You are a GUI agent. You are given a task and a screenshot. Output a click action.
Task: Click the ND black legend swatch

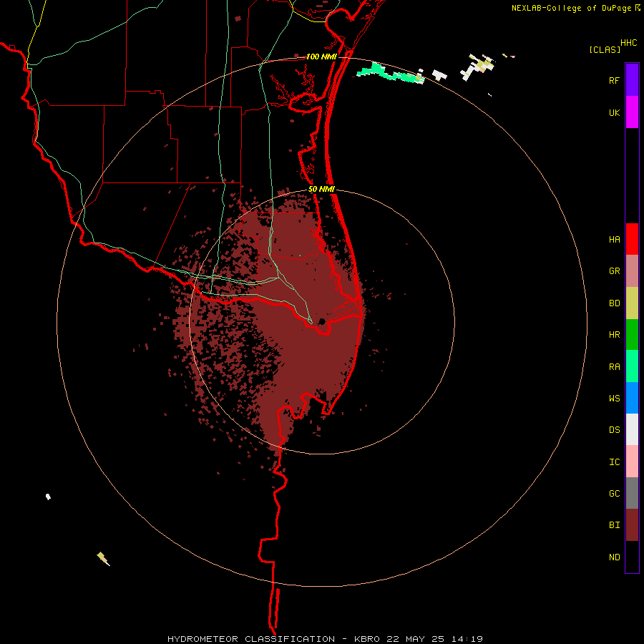click(x=632, y=557)
